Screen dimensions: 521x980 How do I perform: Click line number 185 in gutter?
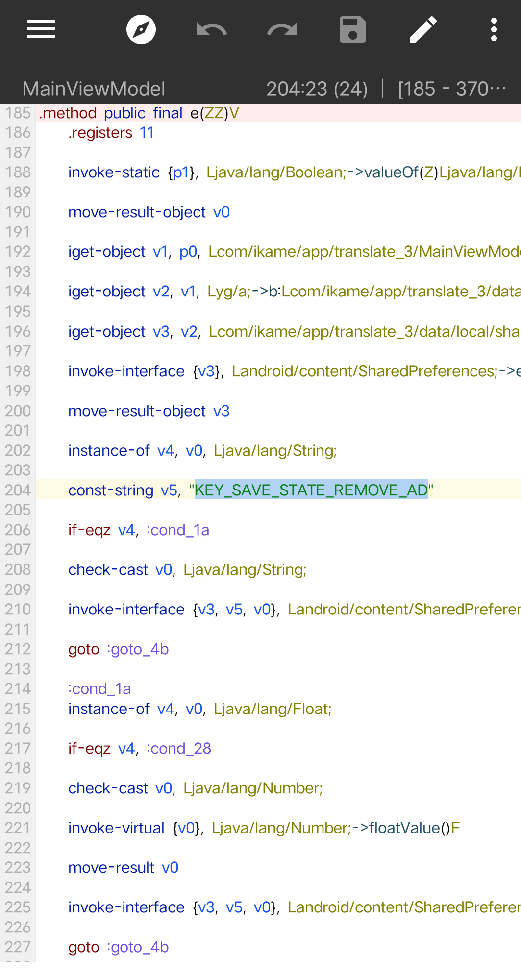[18, 113]
